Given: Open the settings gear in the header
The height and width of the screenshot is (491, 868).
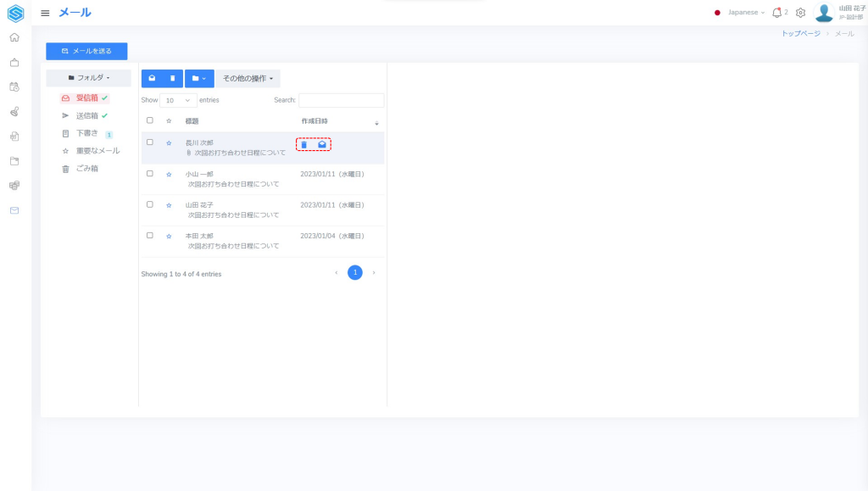Looking at the screenshot, I should coord(800,13).
